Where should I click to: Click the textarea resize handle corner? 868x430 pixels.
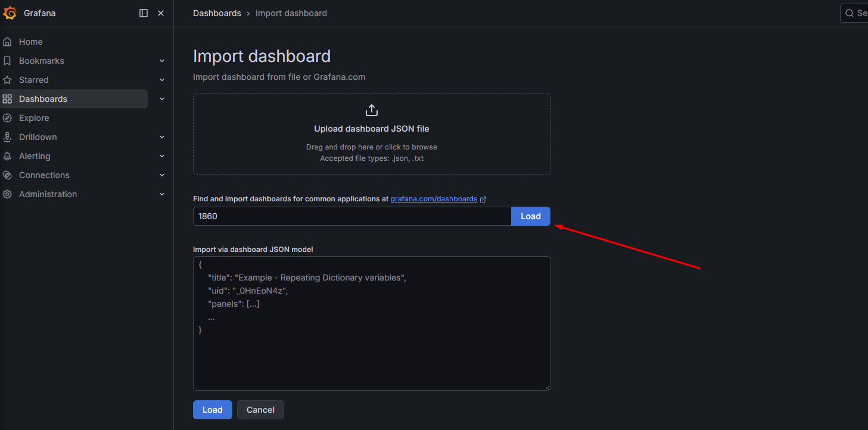coord(546,387)
